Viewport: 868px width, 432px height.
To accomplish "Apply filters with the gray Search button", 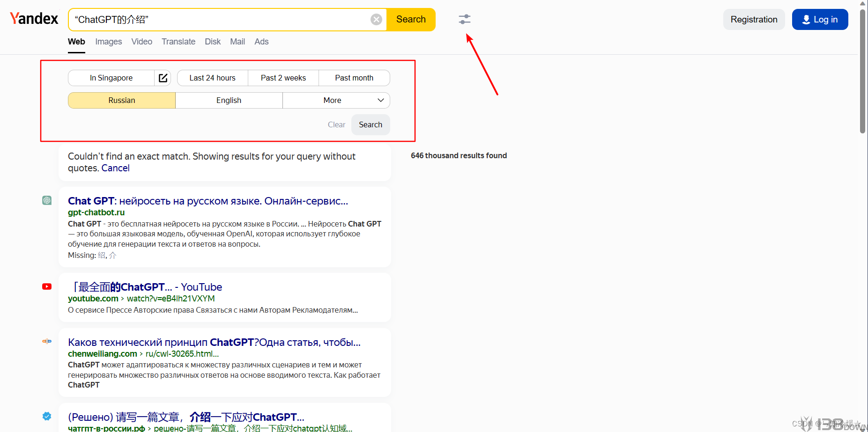I will pyautogui.click(x=371, y=124).
